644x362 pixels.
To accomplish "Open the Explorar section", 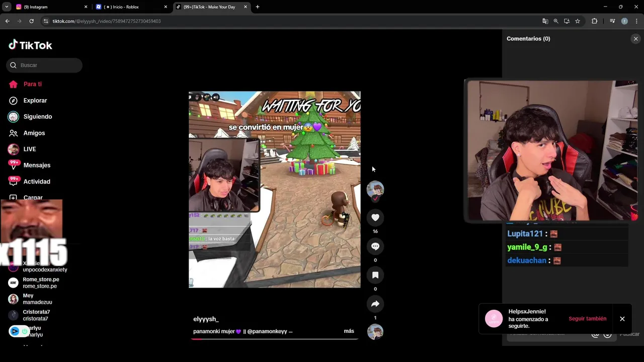I will click(x=35, y=101).
